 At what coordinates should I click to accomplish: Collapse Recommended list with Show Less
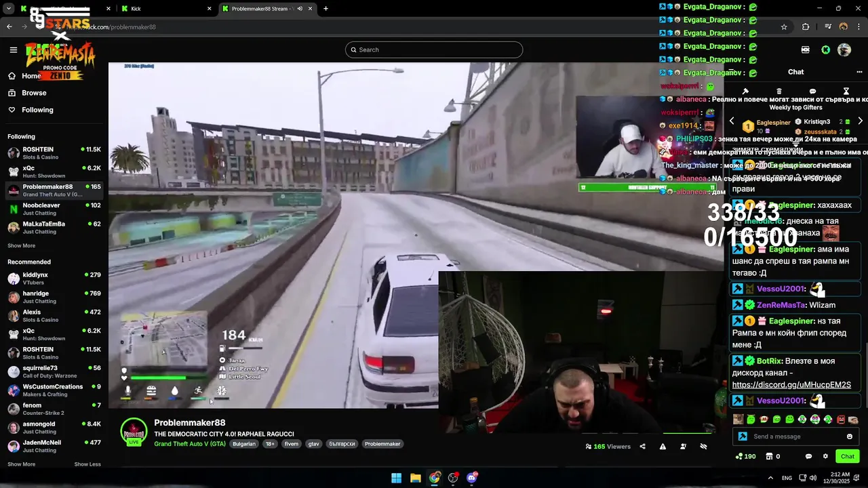[x=87, y=464]
